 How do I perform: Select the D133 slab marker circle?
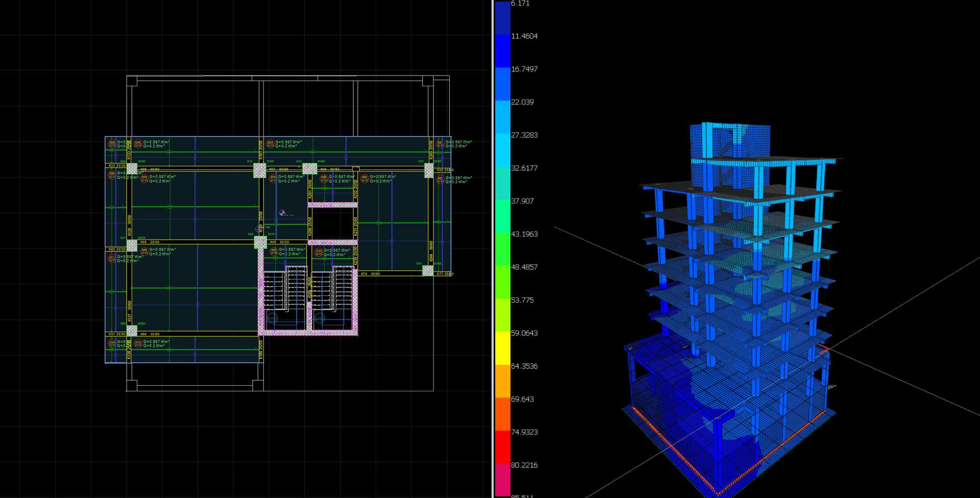click(138, 343)
